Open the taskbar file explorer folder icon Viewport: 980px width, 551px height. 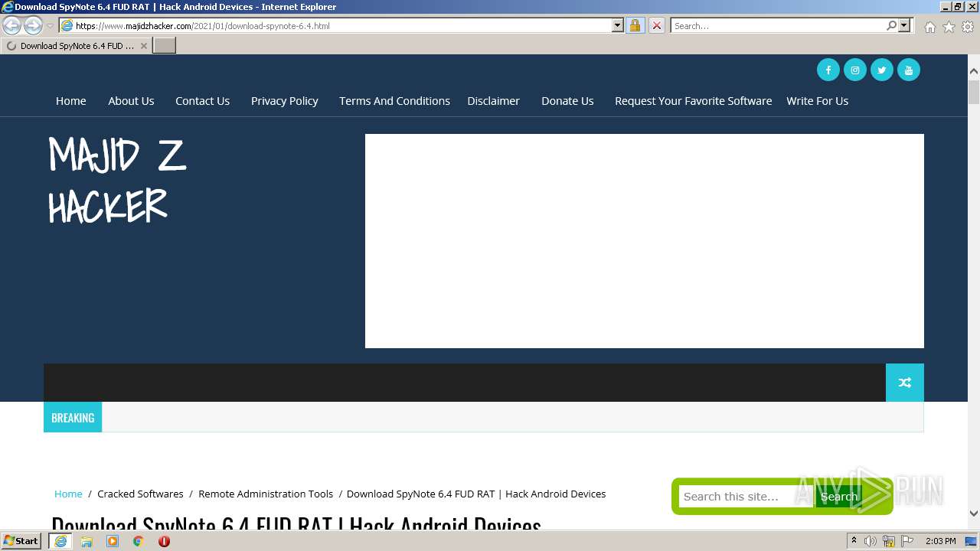pos(87,541)
